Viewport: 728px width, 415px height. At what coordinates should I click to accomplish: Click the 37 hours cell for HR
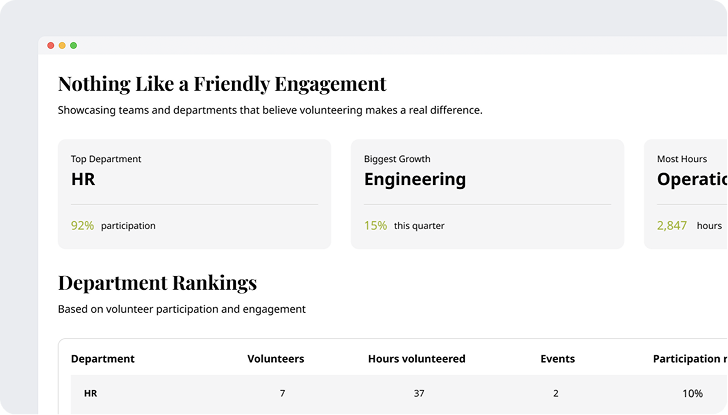point(417,394)
